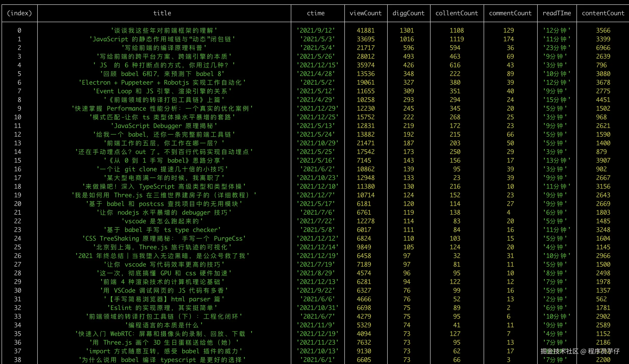Click the "title" column header
This screenshot has width=629, height=364.
pyautogui.click(x=162, y=13)
